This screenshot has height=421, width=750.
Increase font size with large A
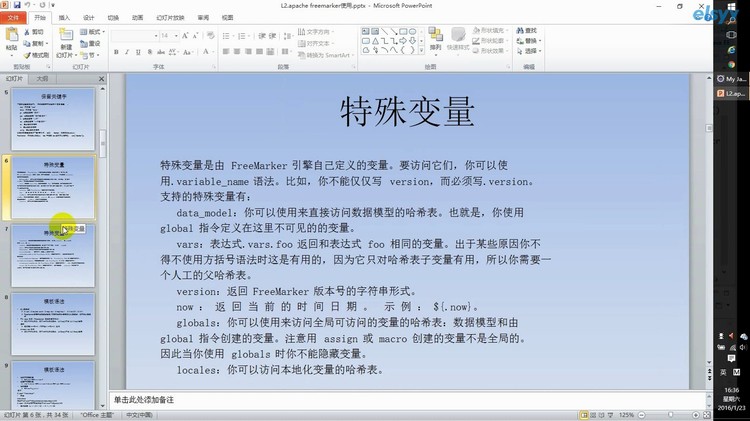(185, 36)
